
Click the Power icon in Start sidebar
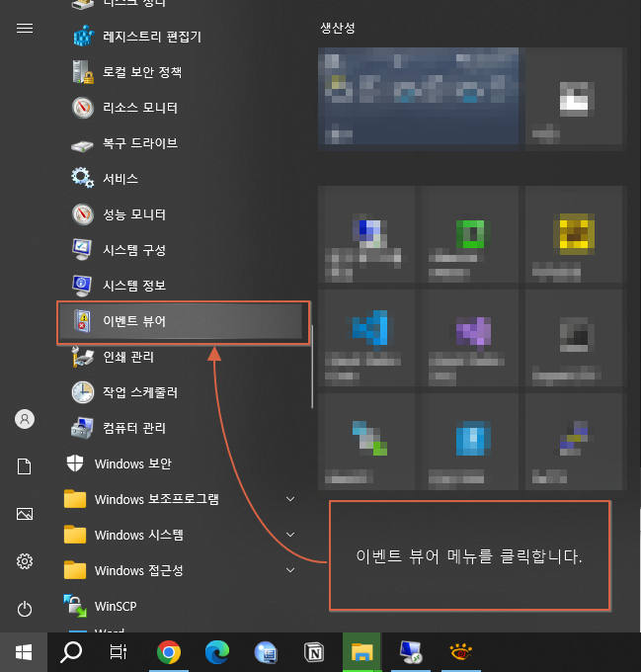point(25,609)
